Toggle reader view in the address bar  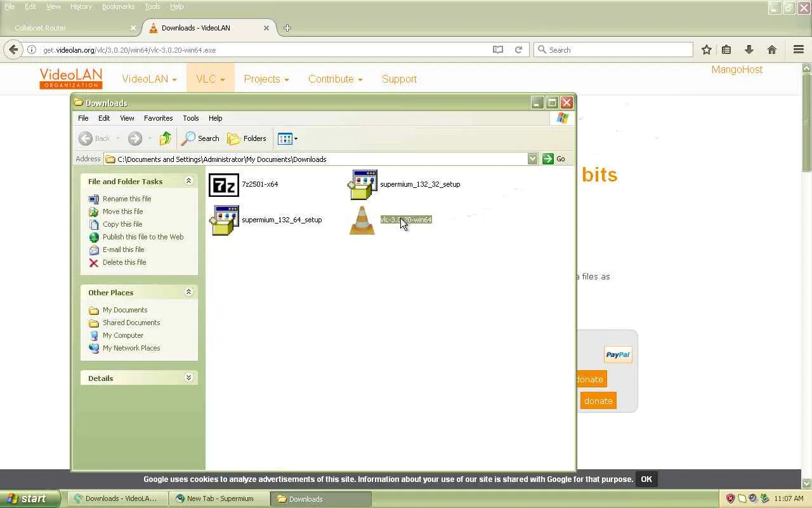tap(498, 50)
